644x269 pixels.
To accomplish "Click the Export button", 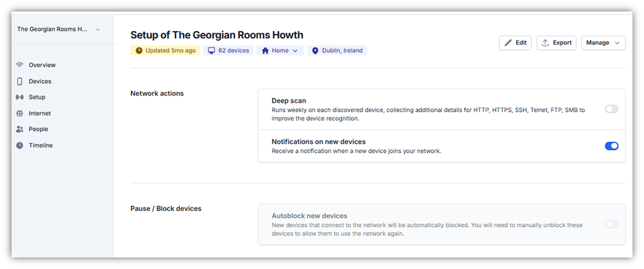I will 556,43.
